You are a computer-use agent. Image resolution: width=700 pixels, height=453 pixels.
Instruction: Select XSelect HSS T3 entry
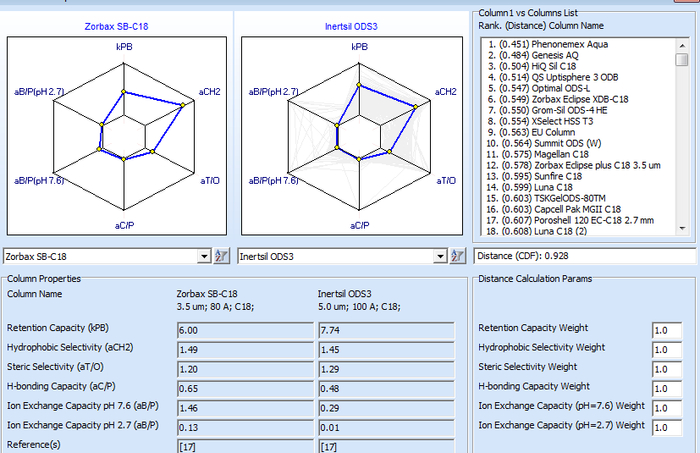click(x=540, y=121)
